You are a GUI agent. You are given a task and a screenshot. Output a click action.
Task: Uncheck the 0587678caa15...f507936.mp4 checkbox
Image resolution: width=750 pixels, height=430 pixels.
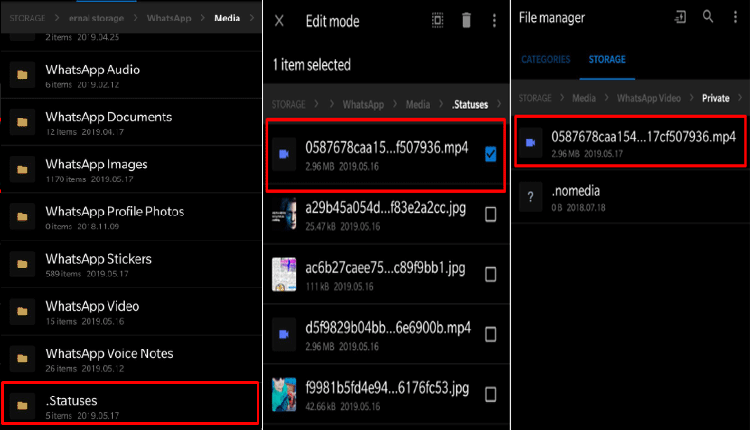(490, 154)
